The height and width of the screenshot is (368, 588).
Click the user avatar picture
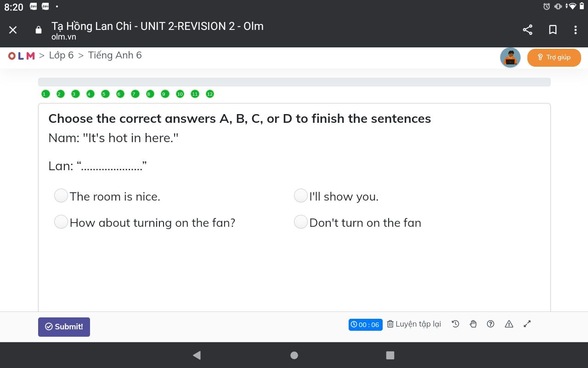510,57
